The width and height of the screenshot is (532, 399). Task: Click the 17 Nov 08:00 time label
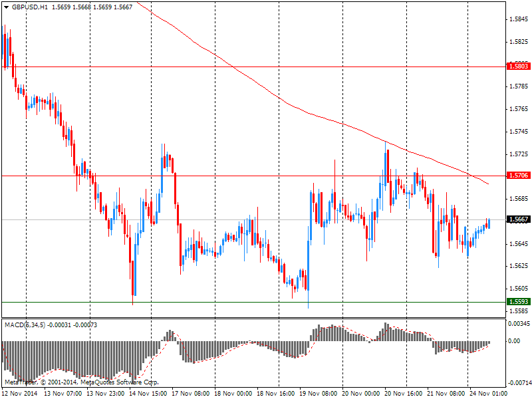(x=191, y=394)
